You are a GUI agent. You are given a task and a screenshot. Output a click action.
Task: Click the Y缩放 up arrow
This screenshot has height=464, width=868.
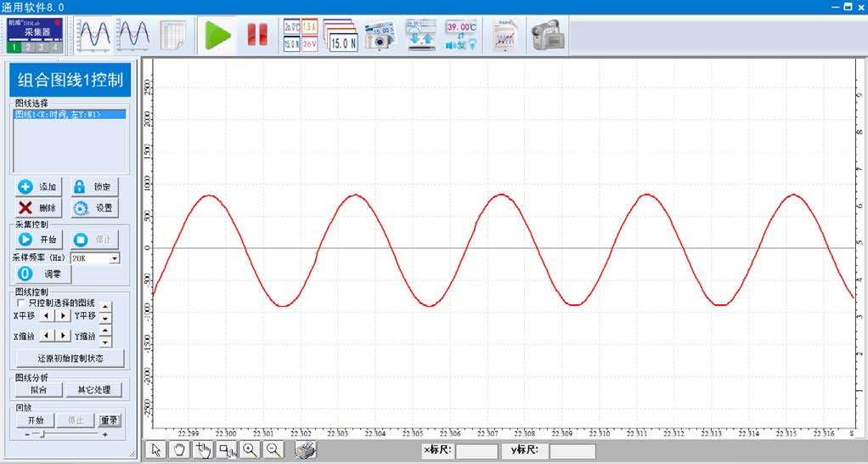(x=105, y=330)
